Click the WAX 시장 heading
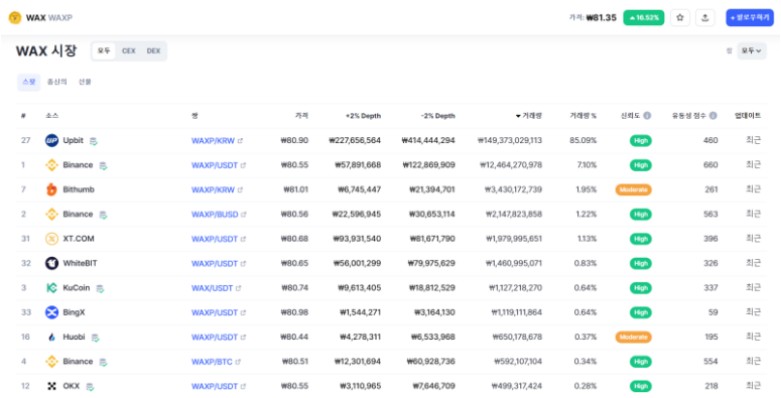The height and width of the screenshot is (398, 781). (46, 51)
